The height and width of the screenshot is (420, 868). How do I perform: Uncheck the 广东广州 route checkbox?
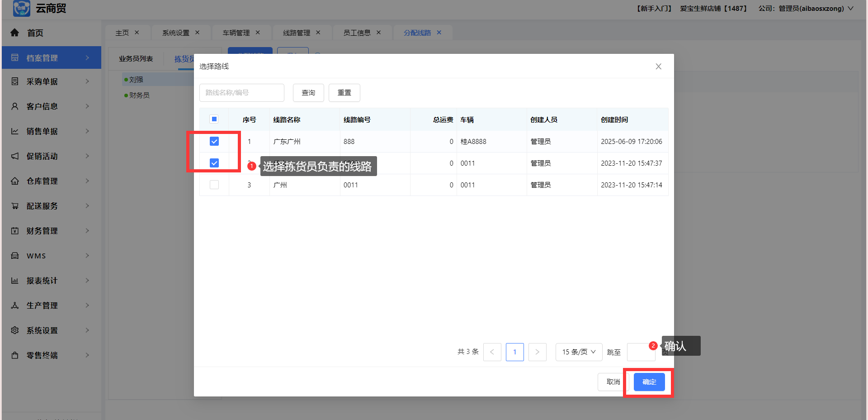[x=214, y=142]
